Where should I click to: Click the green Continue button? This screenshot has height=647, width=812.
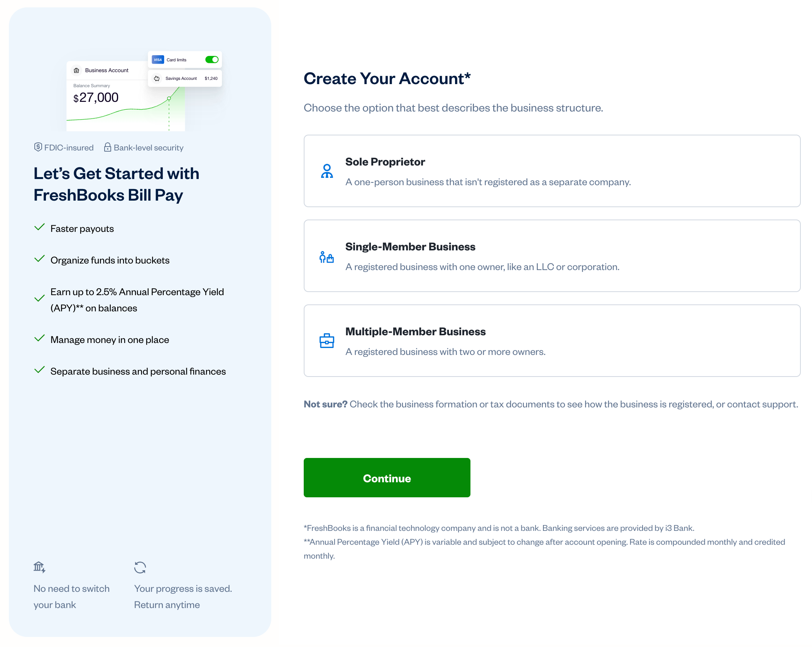pos(387,478)
